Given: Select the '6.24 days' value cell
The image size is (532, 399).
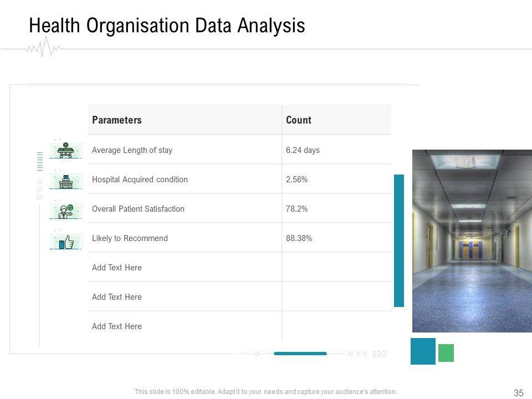Looking at the screenshot, I should (x=303, y=150).
